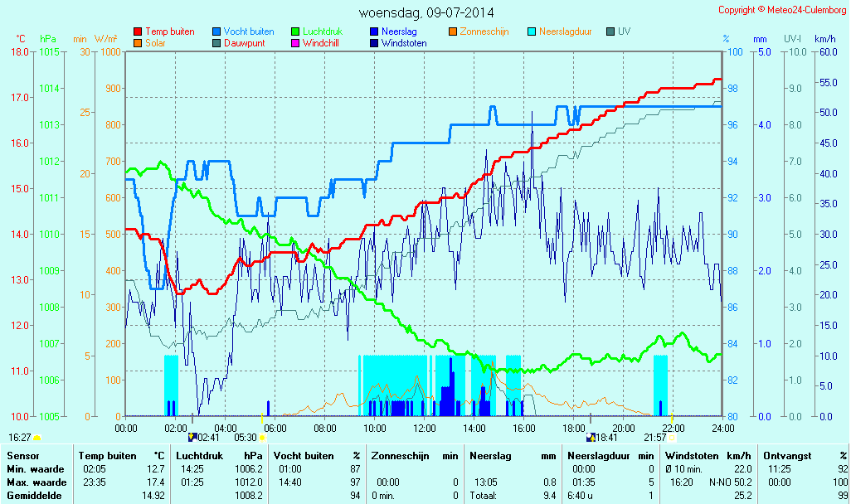Click the moonrise icon beside 18:41
Image resolution: width=851 pixels, height=504 pixels.
(591, 437)
